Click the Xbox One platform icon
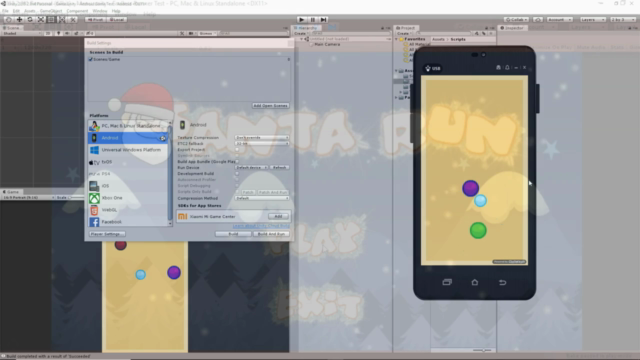 point(94,198)
